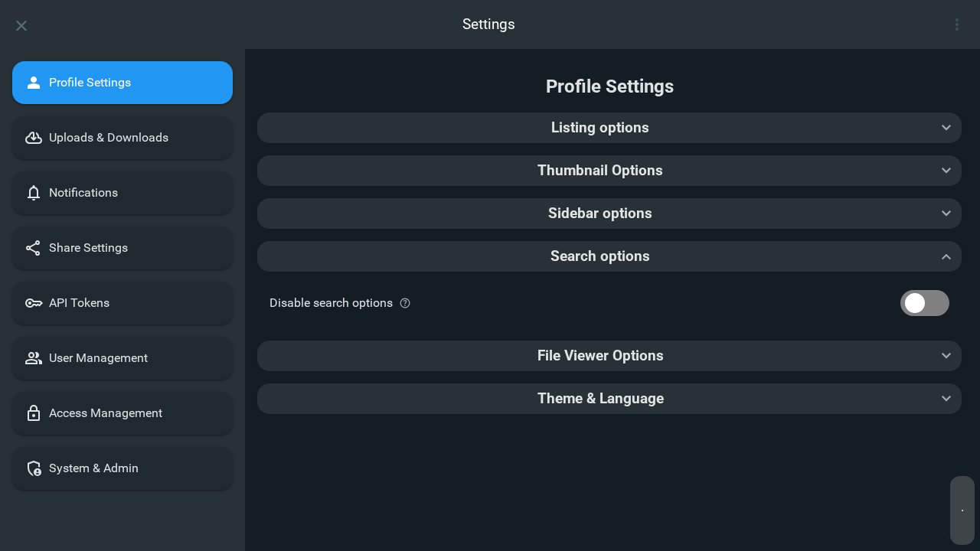Click the Search options section header
980x551 pixels.
point(609,256)
